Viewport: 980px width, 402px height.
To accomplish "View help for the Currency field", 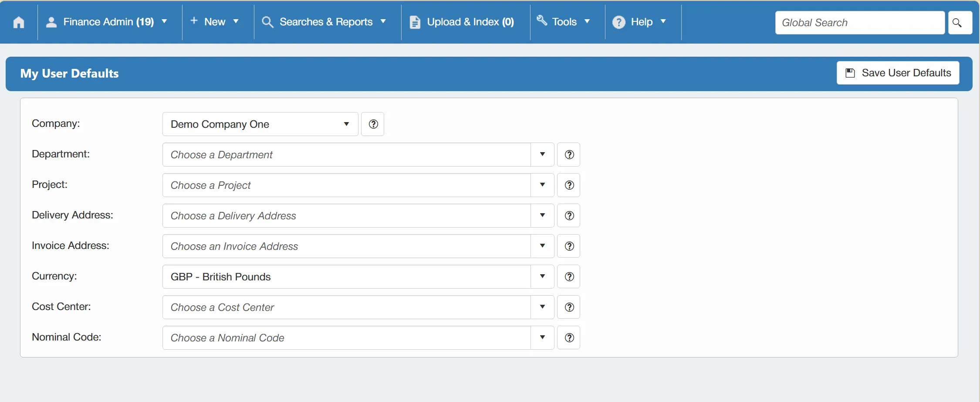I will [x=569, y=277].
